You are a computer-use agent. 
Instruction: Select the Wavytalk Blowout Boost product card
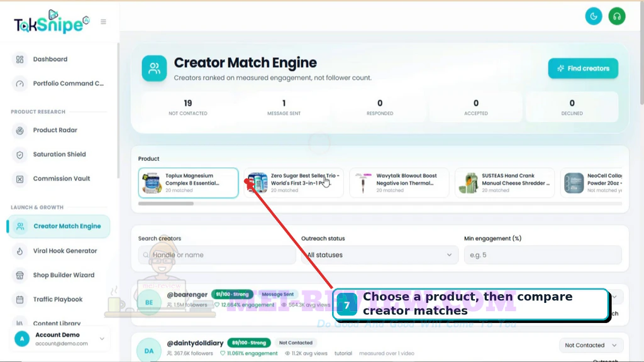coord(399,183)
